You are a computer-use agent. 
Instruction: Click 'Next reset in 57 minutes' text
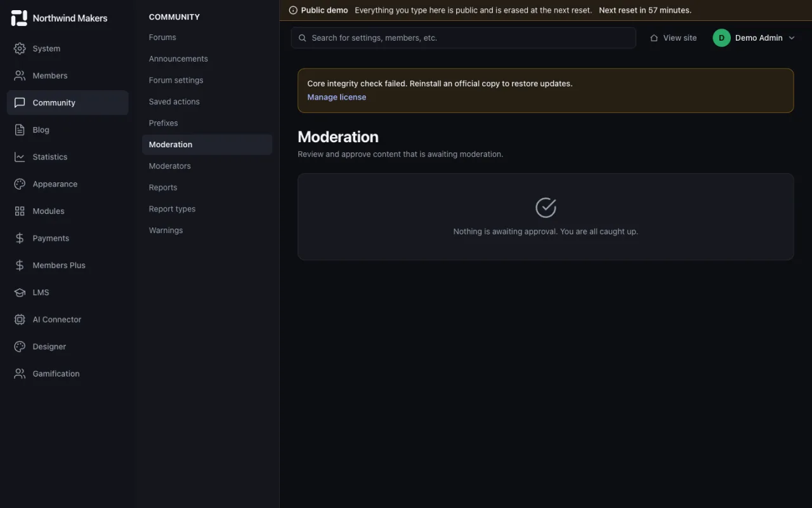coord(645,10)
